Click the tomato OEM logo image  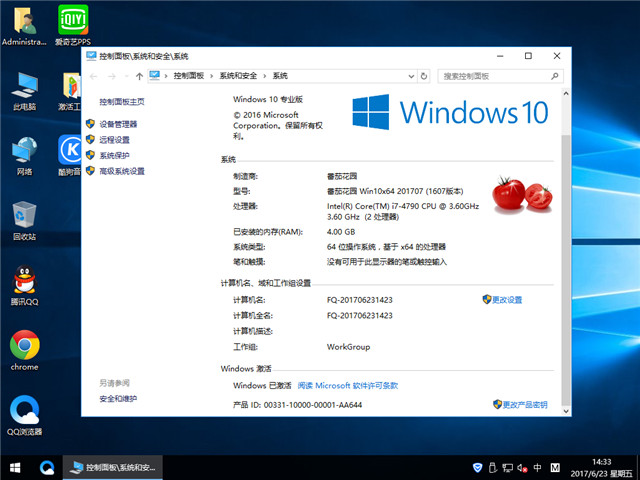coord(522,195)
